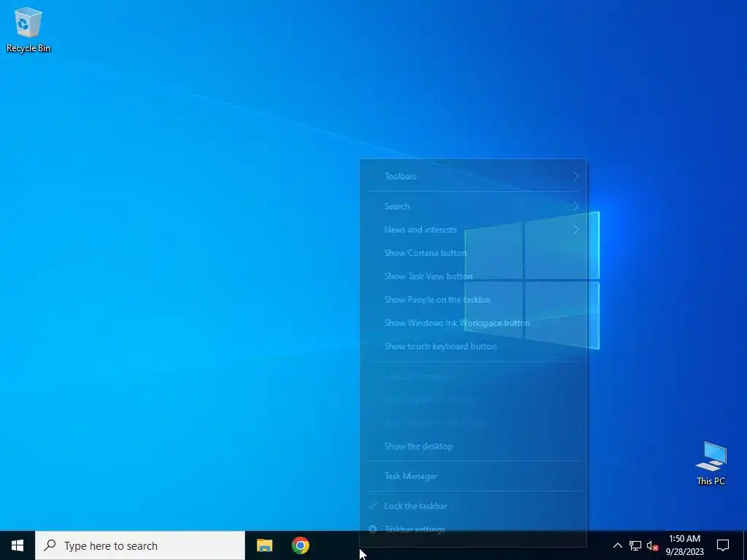Viewport: 747px width, 560px height.
Task: Expand the Search submenu
Action: (473, 206)
